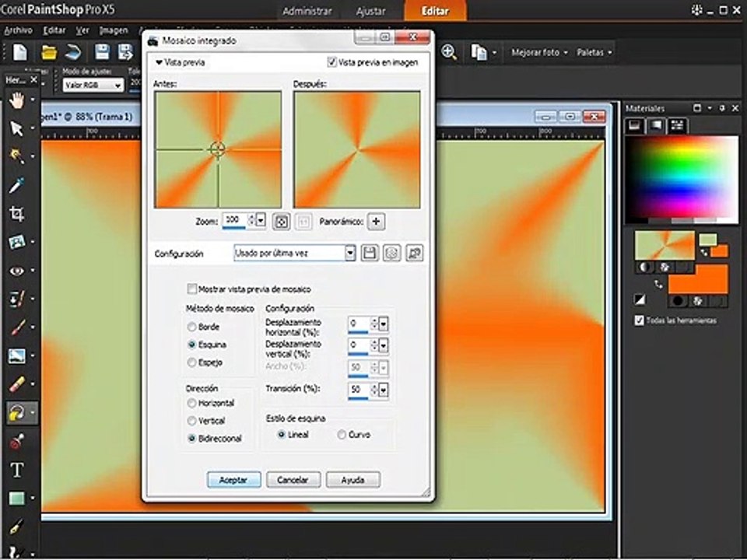Select the Preset Shape rectangle tool
The height and width of the screenshot is (560, 747).
[x=17, y=498]
